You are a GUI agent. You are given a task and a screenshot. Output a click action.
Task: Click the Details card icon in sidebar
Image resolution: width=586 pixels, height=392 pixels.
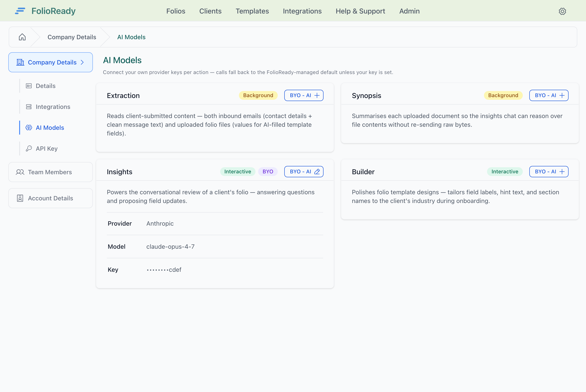[29, 86]
